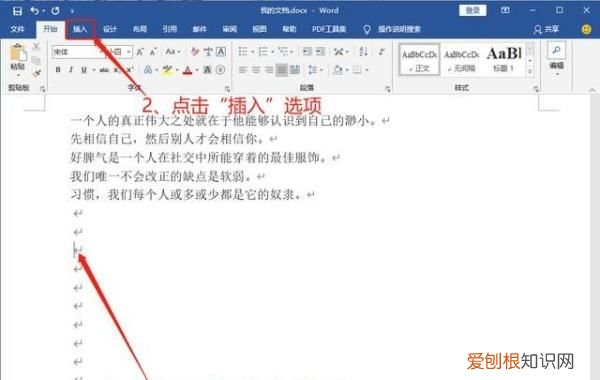This screenshot has height=380, width=600.
Task: Select the Format Painter brush
Action: click(36, 73)
